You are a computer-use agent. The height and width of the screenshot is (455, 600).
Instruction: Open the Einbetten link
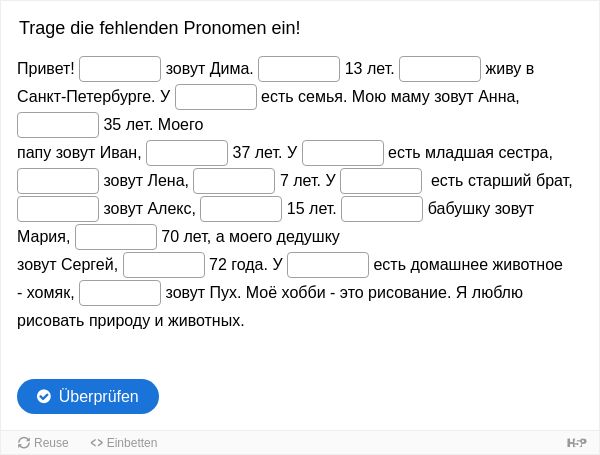click(124, 443)
